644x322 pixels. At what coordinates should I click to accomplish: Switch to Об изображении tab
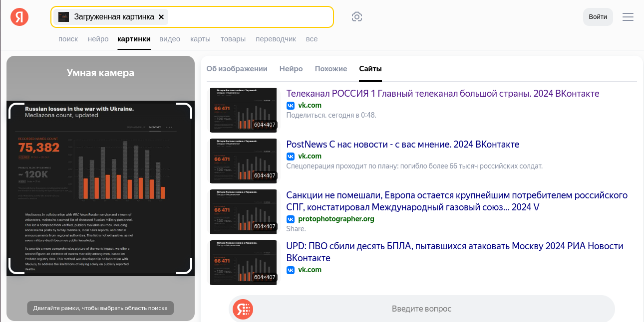click(237, 69)
